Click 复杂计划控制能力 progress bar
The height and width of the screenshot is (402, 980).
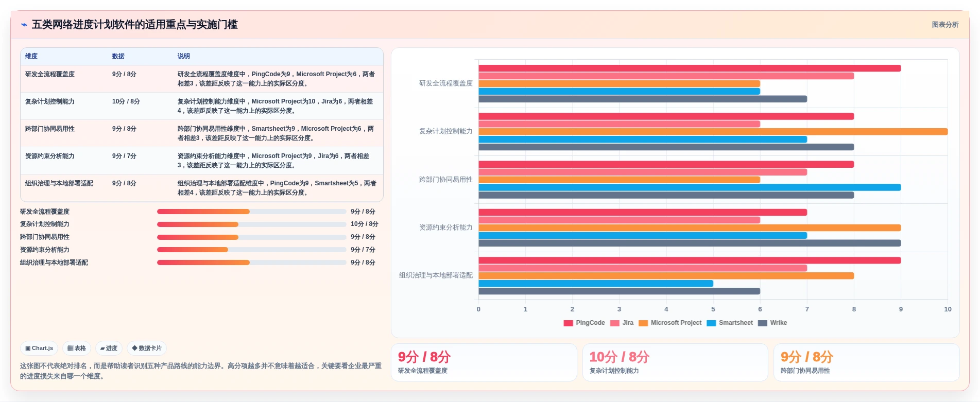point(252,224)
